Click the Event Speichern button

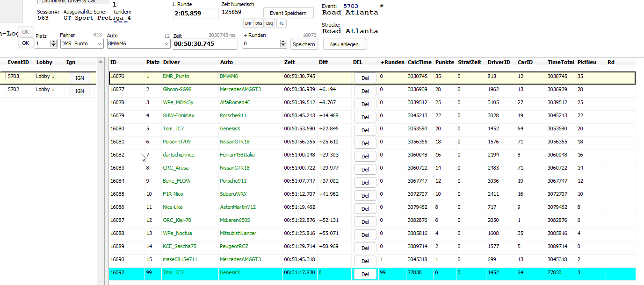click(x=288, y=13)
